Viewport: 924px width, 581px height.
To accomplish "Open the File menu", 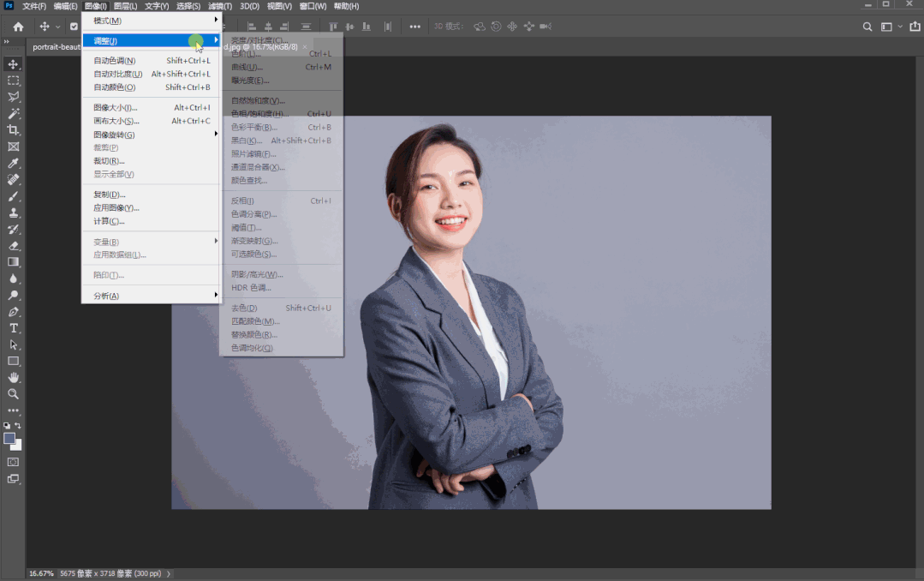I will click(x=34, y=6).
